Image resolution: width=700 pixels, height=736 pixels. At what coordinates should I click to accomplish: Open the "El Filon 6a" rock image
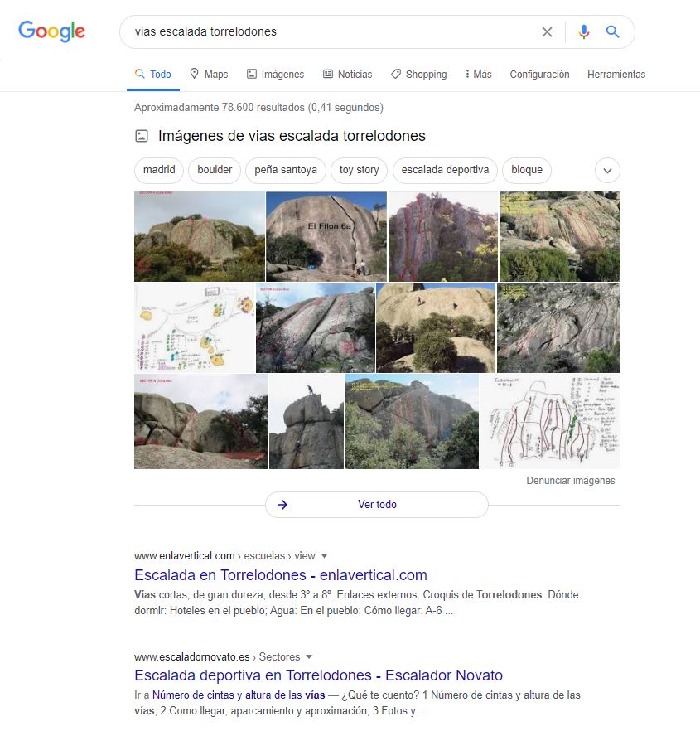tap(326, 236)
